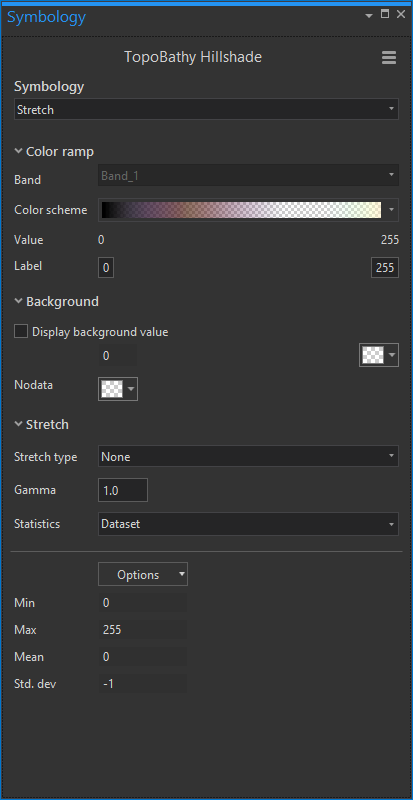Viewport: 413px width, 800px height.
Task: Click the minimum Label field showing 0
Action: (106, 268)
